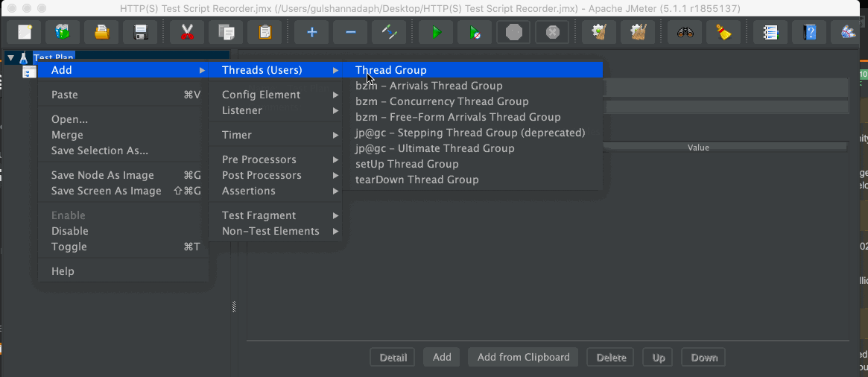
Task: Select Thread Group from the submenu
Action: click(473, 70)
